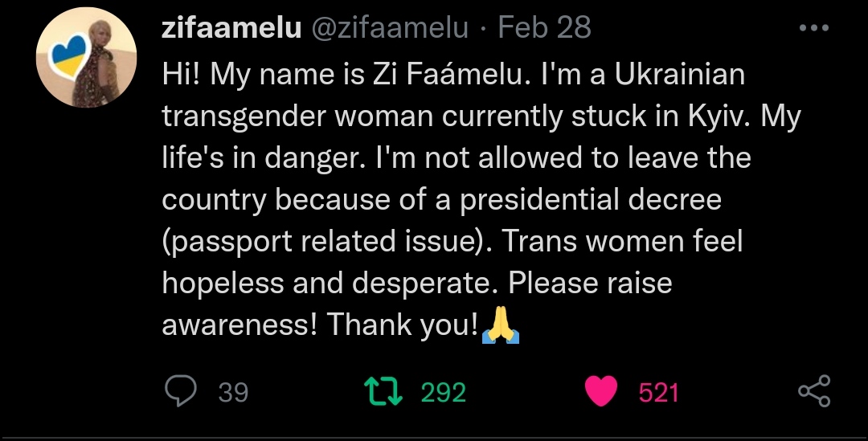Open the share icon on the tweet
This screenshot has width=868, height=441.
[x=813, y=391]
